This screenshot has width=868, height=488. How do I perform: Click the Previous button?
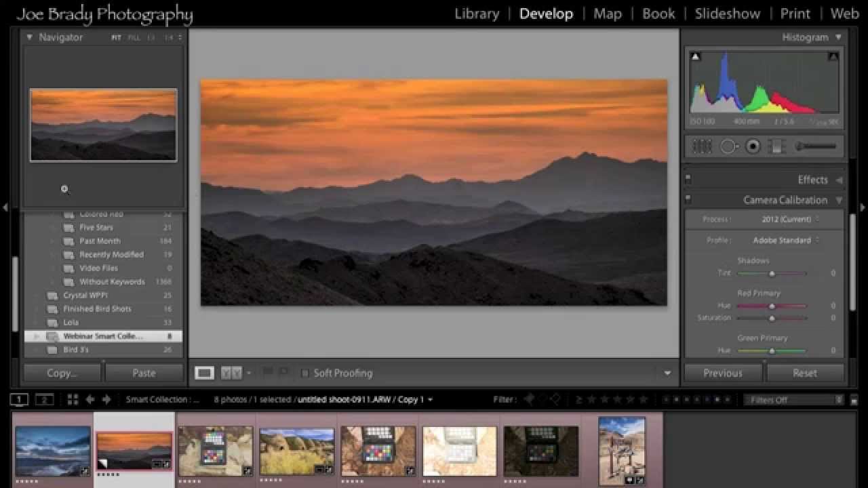[723, 373]
